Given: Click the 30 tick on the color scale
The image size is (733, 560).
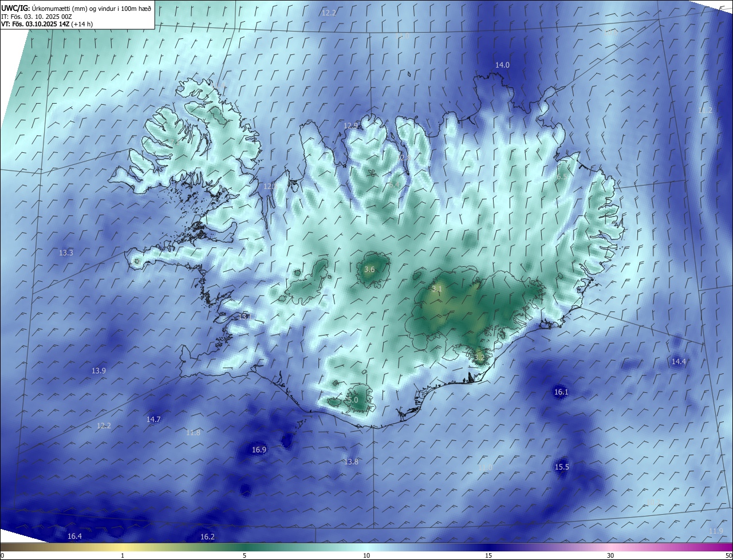Looking at the screenshot, I should (x=610, y=555).
